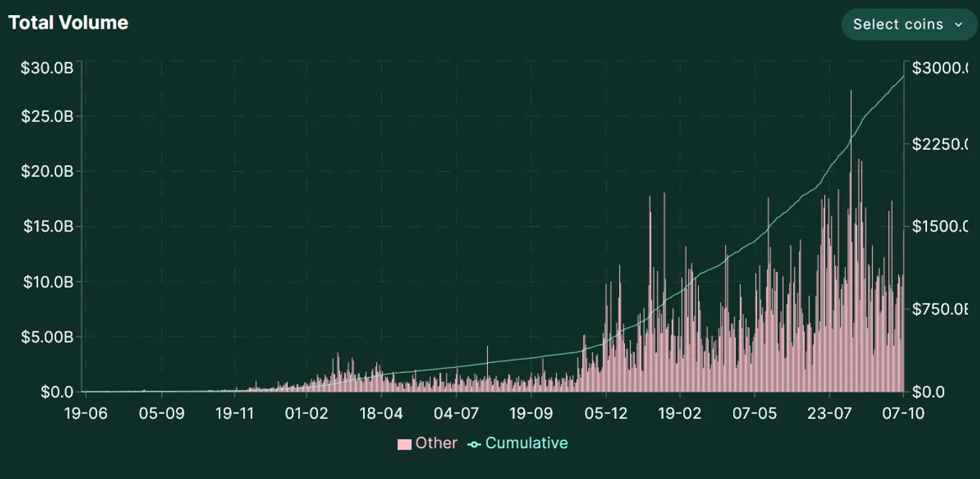Click the chevron arrow in Select coins
980x479 pixels.
[958, 25]
